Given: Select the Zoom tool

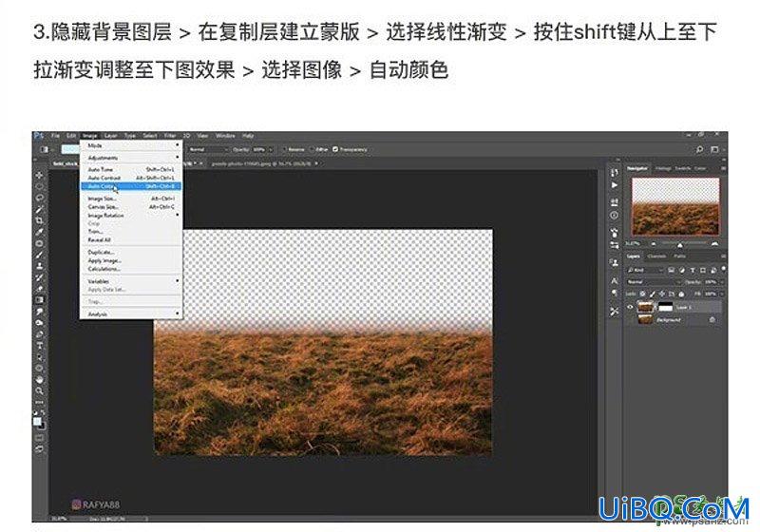Looking at the screenshot, I should [x=39, y=390].
